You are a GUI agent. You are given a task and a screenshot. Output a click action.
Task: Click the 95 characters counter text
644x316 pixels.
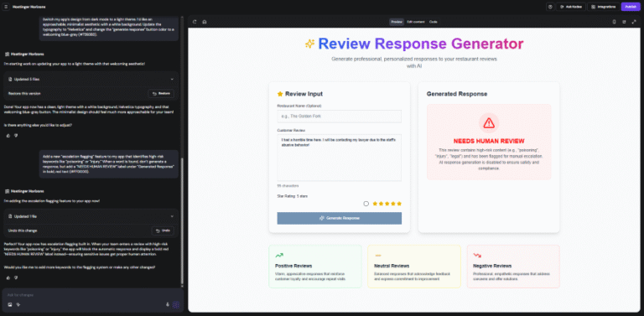click(287, 186)
